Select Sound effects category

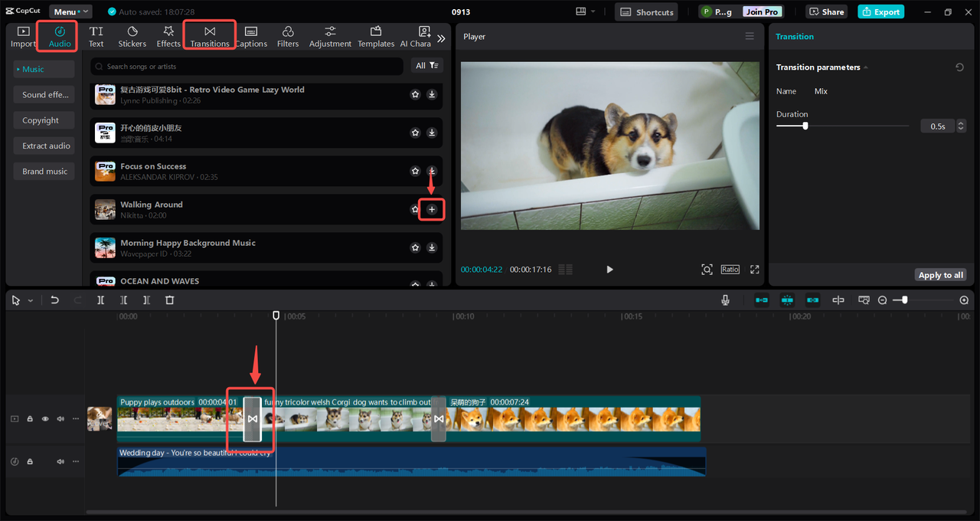44,95
